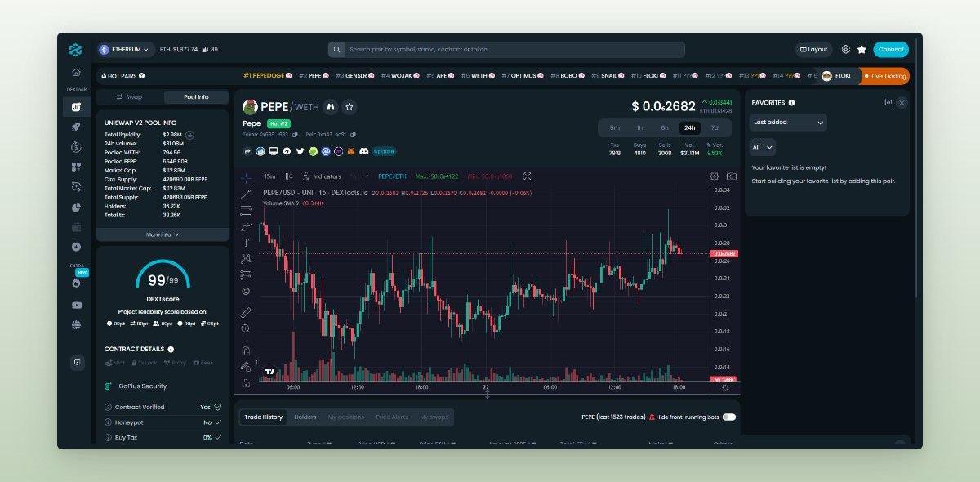Viewport: 980px width, 482px height.
Task: Toggle chart fullscreen icon
Action: [x=527, y=176]
